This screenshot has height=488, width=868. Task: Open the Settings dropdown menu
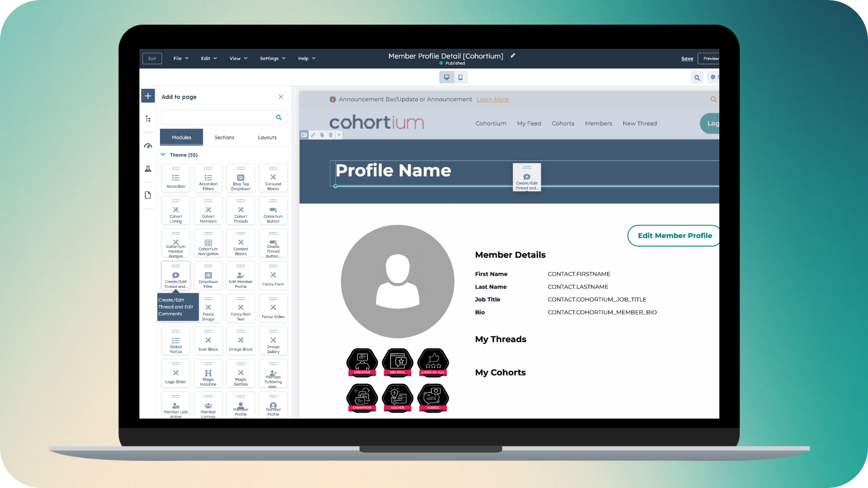point(272,59)
